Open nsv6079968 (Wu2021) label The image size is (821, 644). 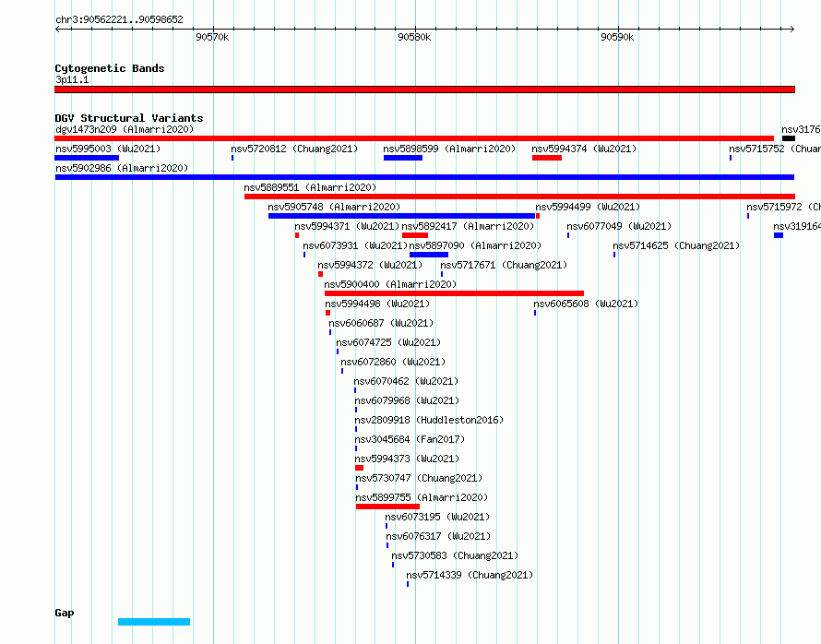pos(408,400)
